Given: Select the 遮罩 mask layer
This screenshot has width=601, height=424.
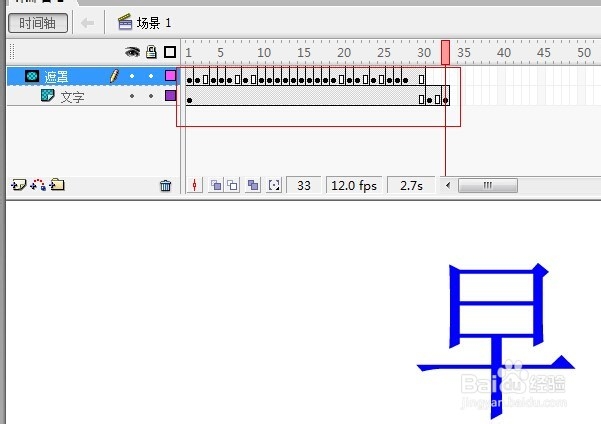Looking at the screenshot, I should coord(93,76).
